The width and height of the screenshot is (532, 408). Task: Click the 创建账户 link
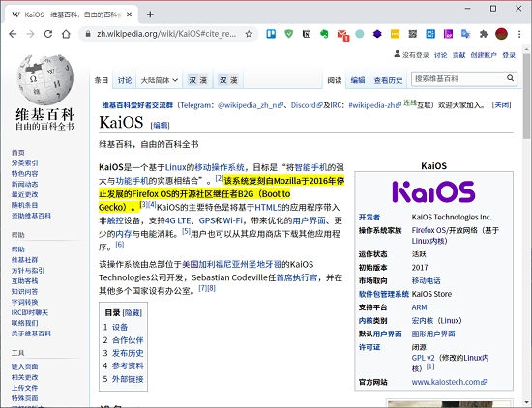coord(484,55)
